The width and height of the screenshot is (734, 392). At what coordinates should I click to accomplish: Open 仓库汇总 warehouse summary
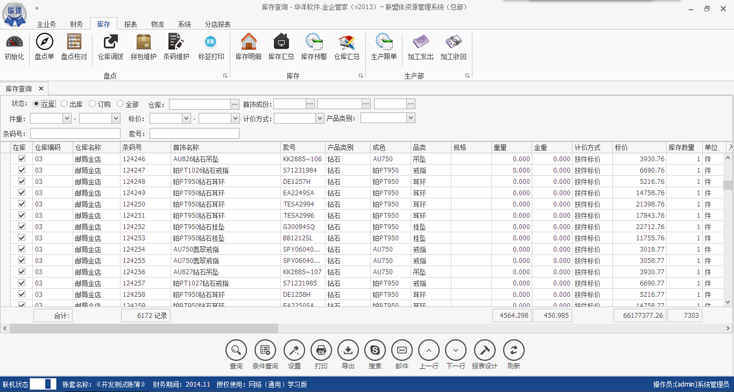346,47
